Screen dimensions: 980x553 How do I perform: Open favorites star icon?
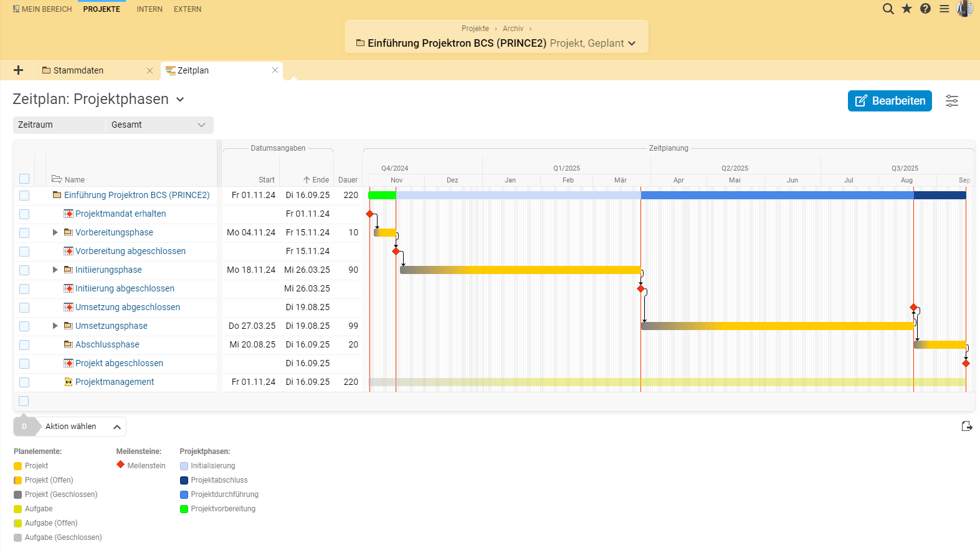(906, 9)
